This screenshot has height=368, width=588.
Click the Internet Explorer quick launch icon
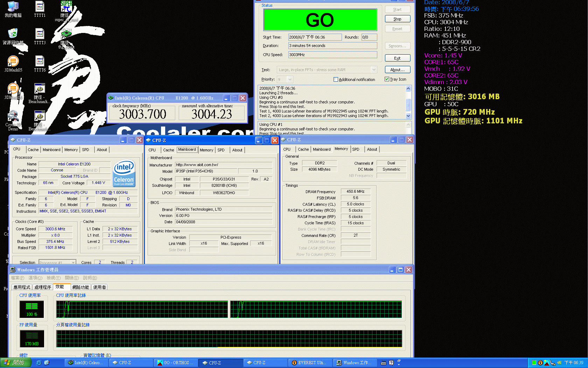39,363
